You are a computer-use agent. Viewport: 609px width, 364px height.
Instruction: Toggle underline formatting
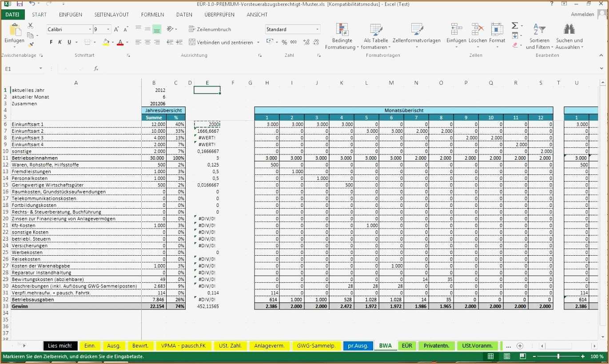69,42
